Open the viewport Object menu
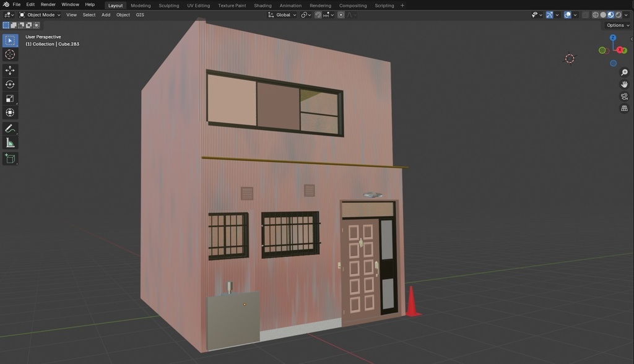 click(123, 15)
